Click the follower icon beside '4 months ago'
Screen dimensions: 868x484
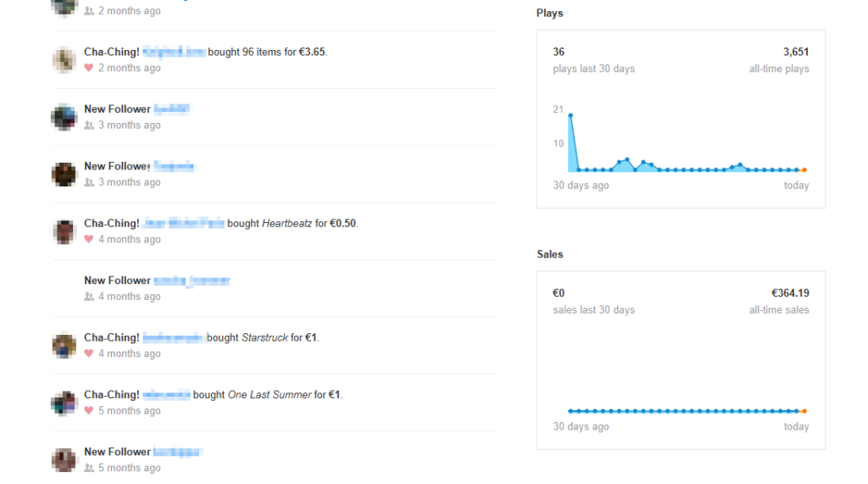tap(89, 297)
